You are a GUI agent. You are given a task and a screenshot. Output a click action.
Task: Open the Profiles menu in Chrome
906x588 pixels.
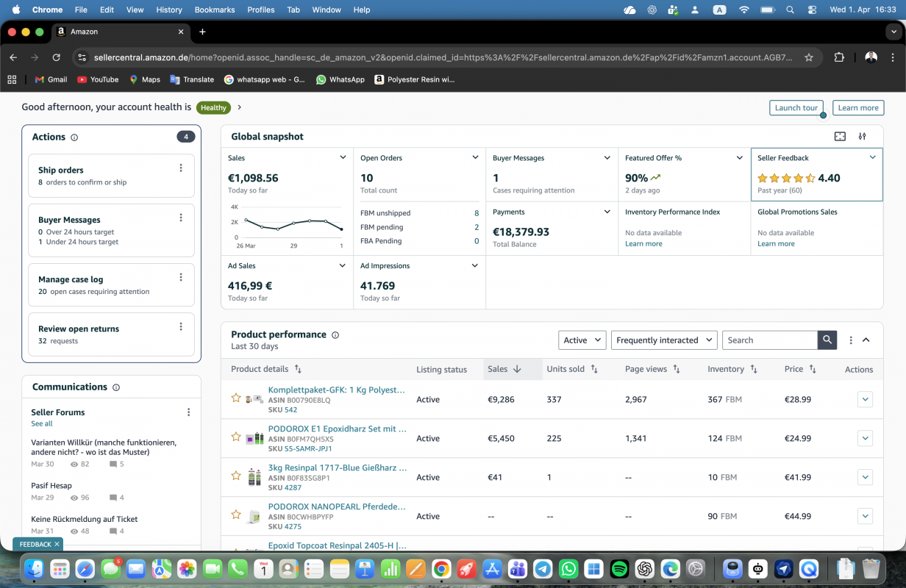260,10
